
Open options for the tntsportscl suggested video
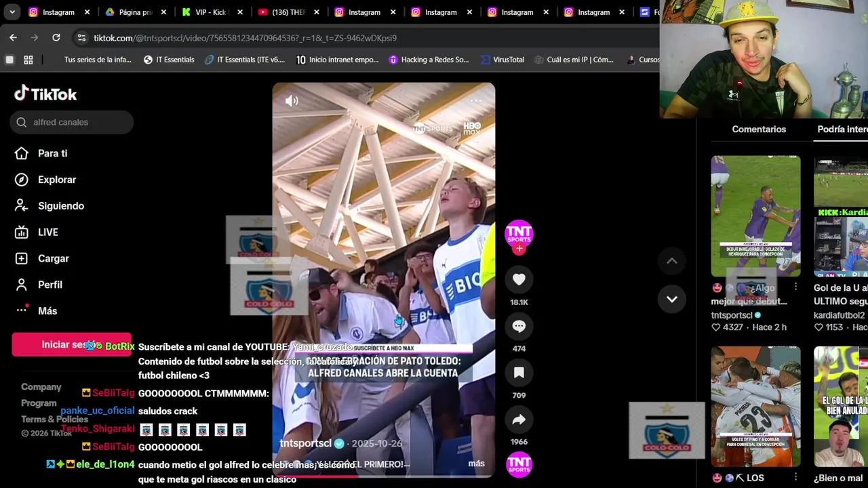click(x=795, y=287)
